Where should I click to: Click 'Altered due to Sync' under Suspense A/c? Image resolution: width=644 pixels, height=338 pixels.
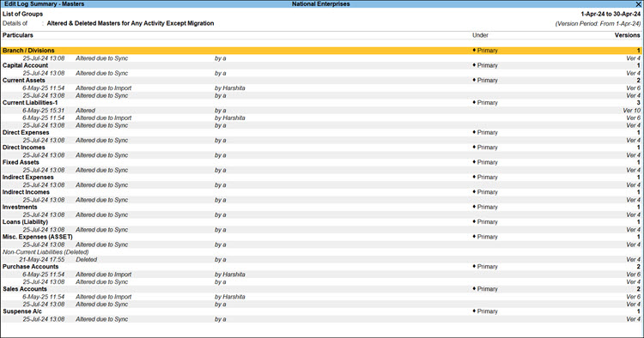102,319
